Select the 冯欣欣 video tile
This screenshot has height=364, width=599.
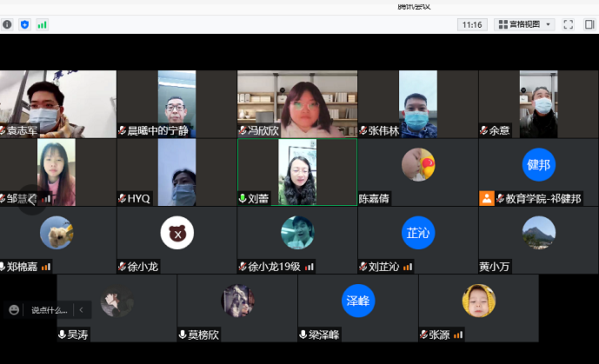click(296, 103)
